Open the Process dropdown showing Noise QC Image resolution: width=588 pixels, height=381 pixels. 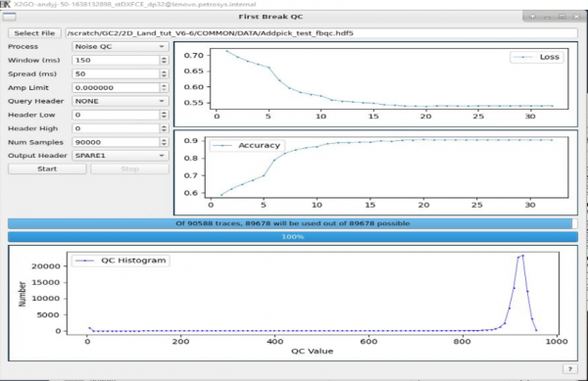point(120,46)
